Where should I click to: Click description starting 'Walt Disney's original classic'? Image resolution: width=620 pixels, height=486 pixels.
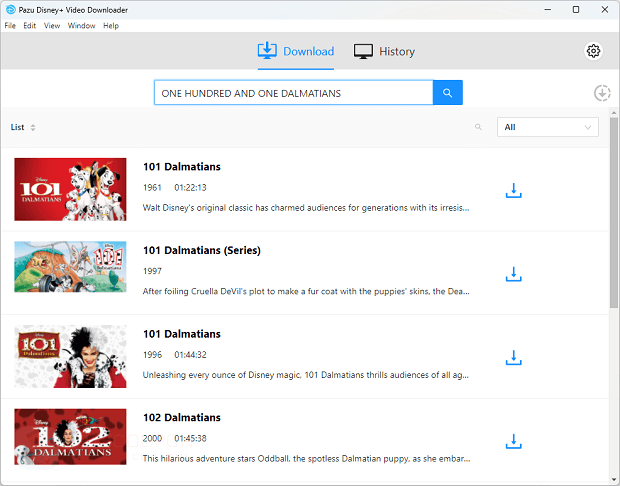[306, 208]
